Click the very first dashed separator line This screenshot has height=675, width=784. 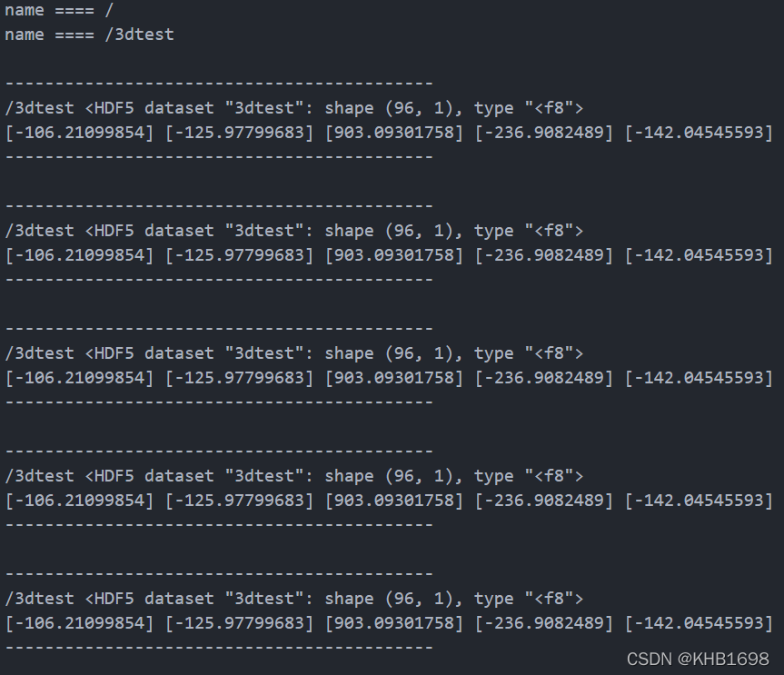(219, 84)
